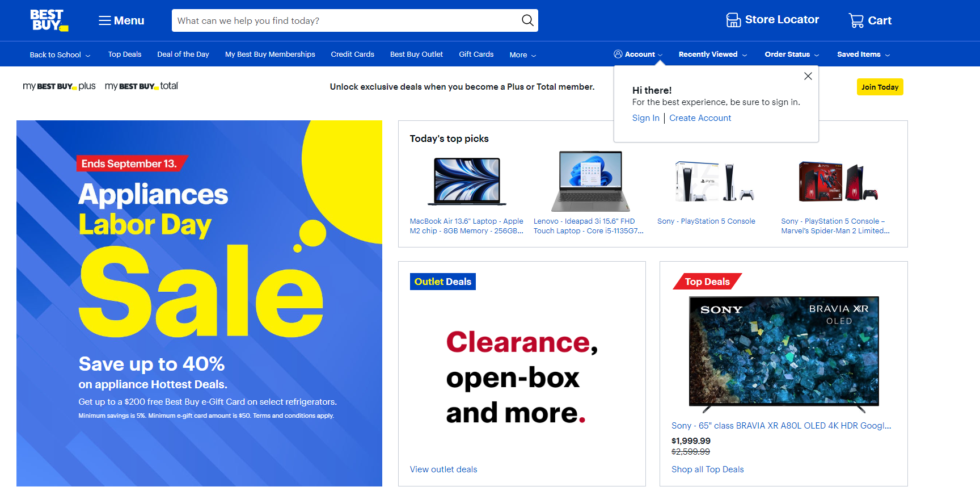
Task: Open Gift Cards page
Action: click(476, 54)
